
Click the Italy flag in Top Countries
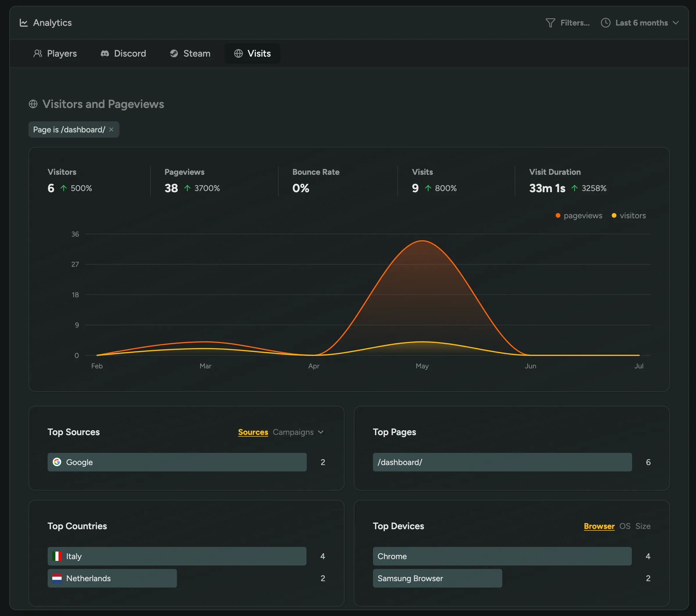tap(57, 556)
